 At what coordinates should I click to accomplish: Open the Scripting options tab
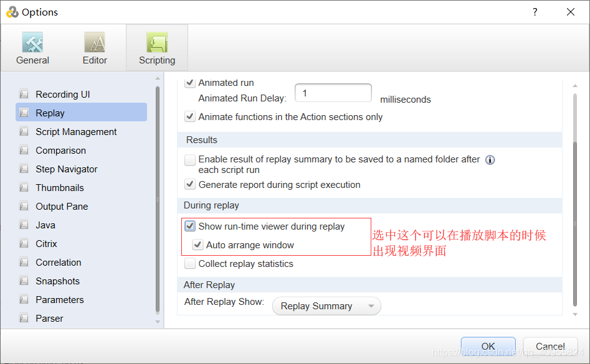157,48
